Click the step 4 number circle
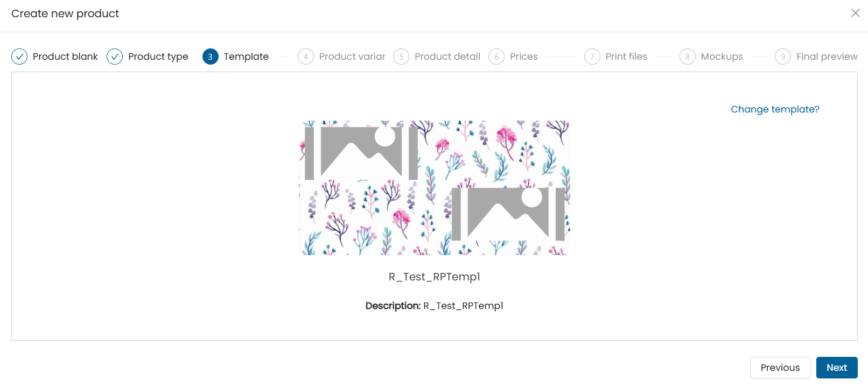Image resolution: width=868 pixels, height=387 pixels. pos(306,57)
